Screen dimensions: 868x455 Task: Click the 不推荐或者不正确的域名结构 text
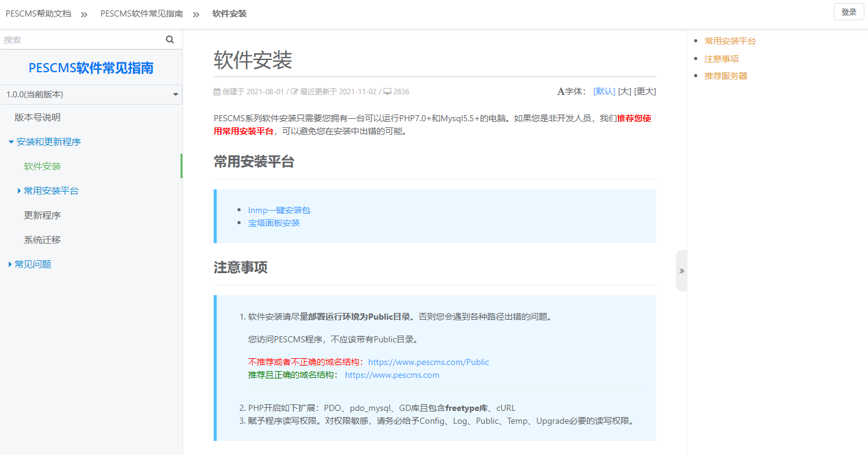(305, 362)
